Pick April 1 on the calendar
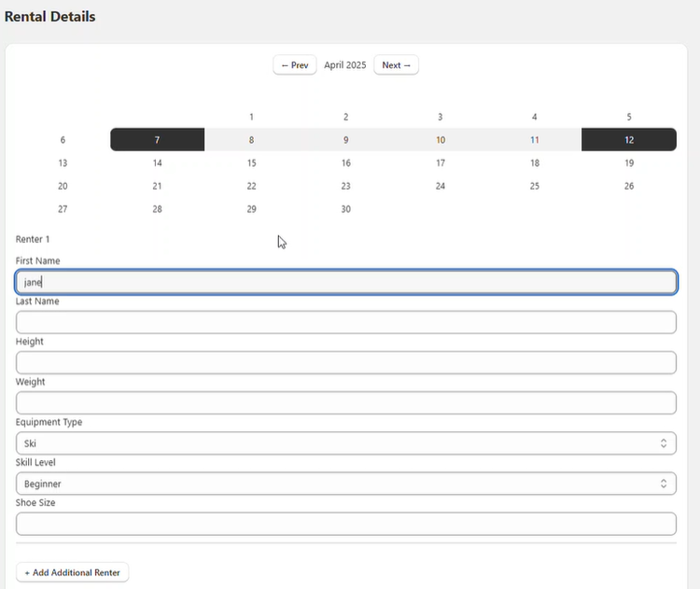The height and width of the screenshot is (589, 700). click(252, 117)
